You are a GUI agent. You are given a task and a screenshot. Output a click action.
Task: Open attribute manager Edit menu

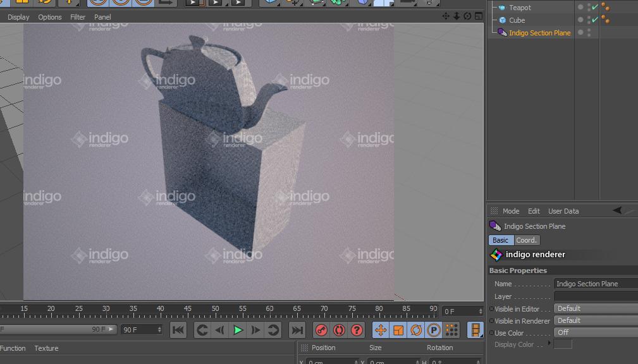(534, 211)
